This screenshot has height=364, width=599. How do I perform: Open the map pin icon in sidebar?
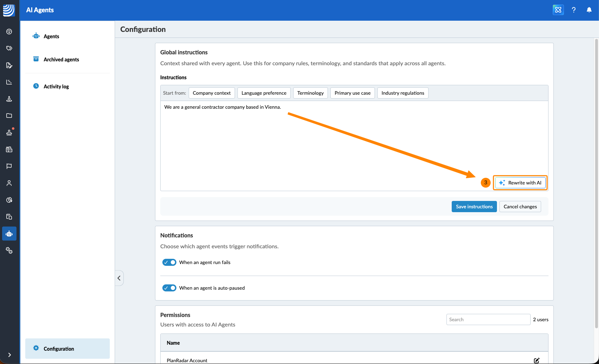click(9, 99)
